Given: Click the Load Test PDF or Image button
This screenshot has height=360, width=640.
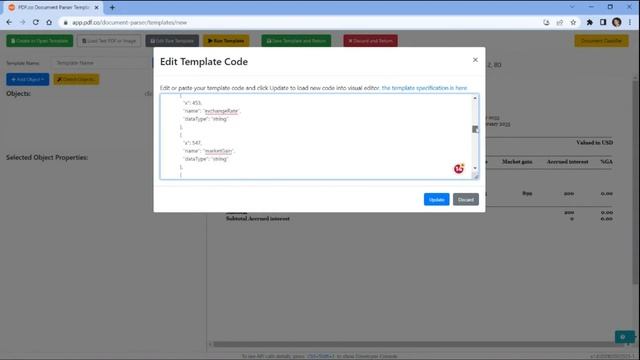Looking at the screenshot, I should click(109, 41).
